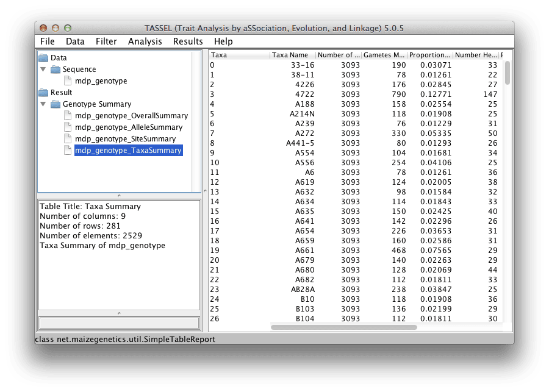Click the SiteSummary document icon
The image size is (549, 392).
point(68,138)
